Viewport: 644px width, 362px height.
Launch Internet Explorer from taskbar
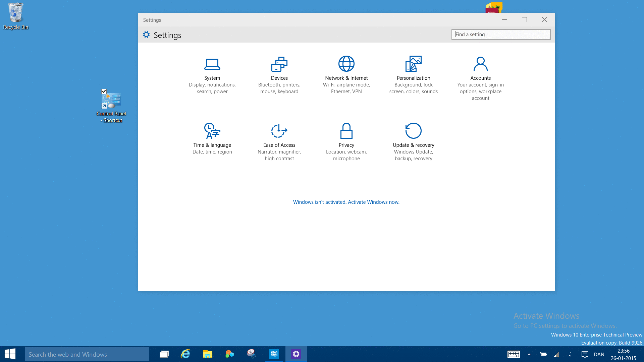point(185,354)
